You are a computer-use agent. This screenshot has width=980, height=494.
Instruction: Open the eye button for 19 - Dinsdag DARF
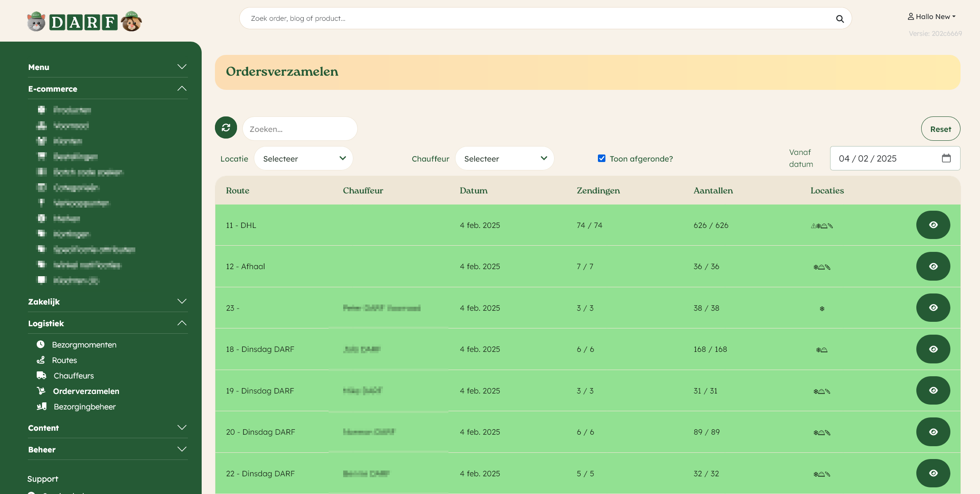(x=933, y=390)
